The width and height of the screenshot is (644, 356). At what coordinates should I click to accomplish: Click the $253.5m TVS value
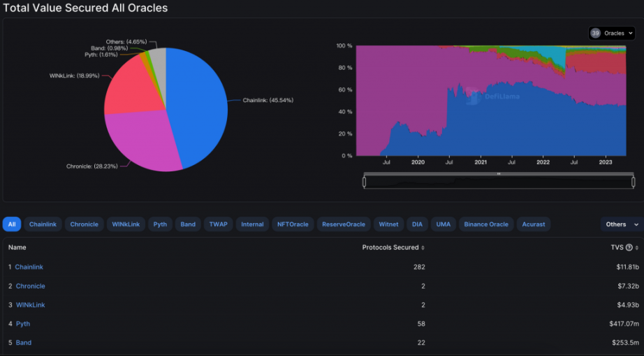point(626,343)
